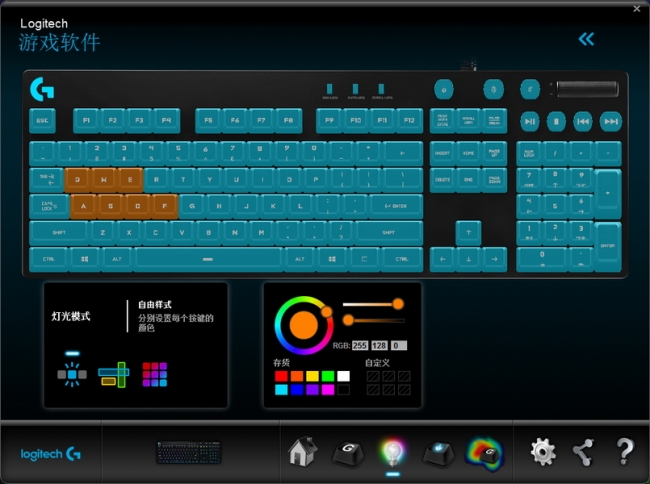Select effects grid lighting mode icon
This screenshot has height=484, width=650.
[x=155, y=374]
